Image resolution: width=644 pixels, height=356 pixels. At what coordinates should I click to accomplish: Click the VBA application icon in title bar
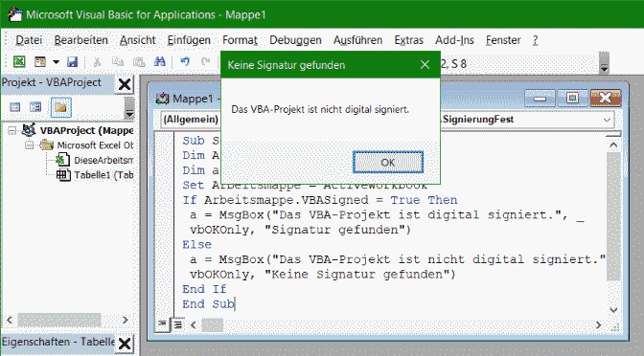(14, 14)
